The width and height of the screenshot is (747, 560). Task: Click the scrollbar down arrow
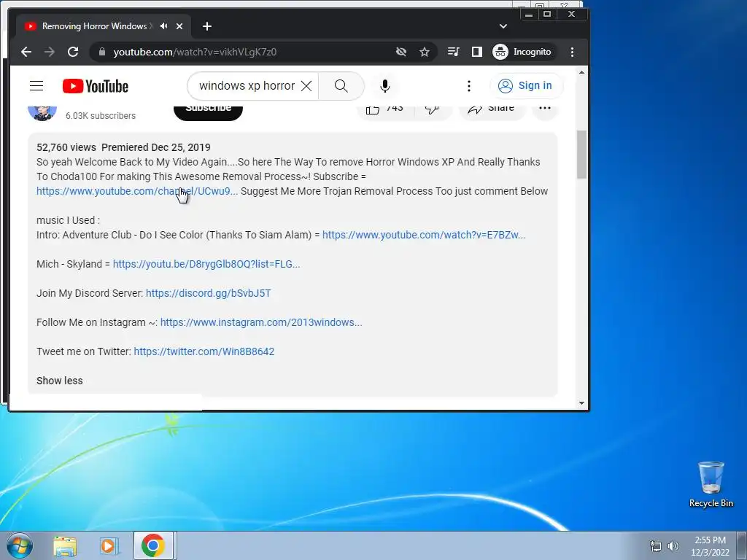click(x=581, y=403)
